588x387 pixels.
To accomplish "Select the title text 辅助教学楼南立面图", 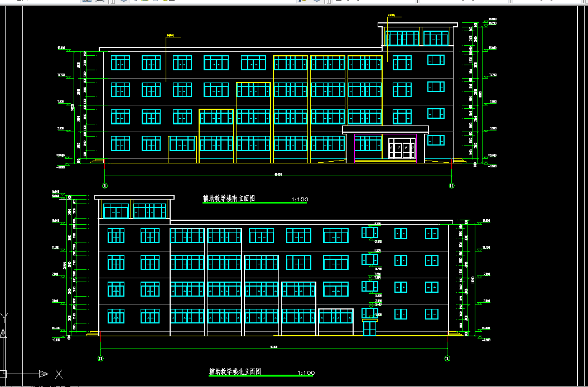I will pyautogui.click(x=229, y=199).
